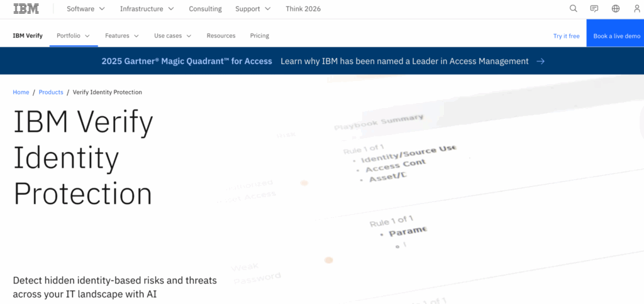644x304 pixels.
Task: Expand the Features dropdown
Action: 122,36
